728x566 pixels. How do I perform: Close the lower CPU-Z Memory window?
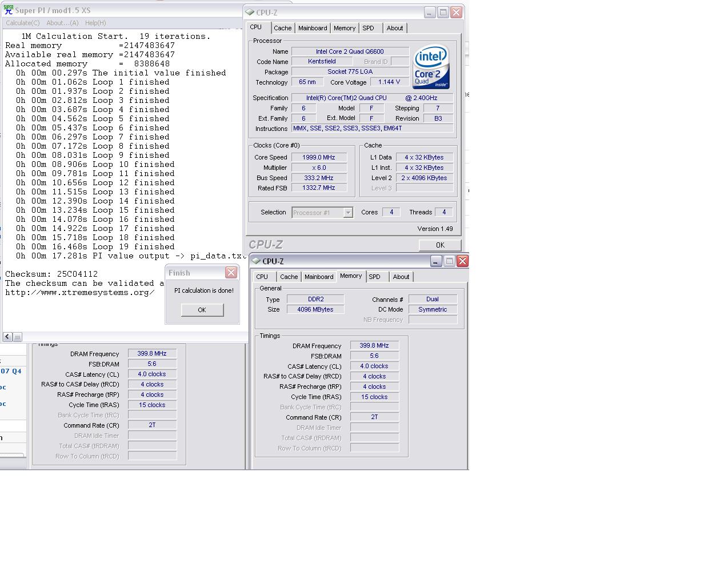pos(462,261)
